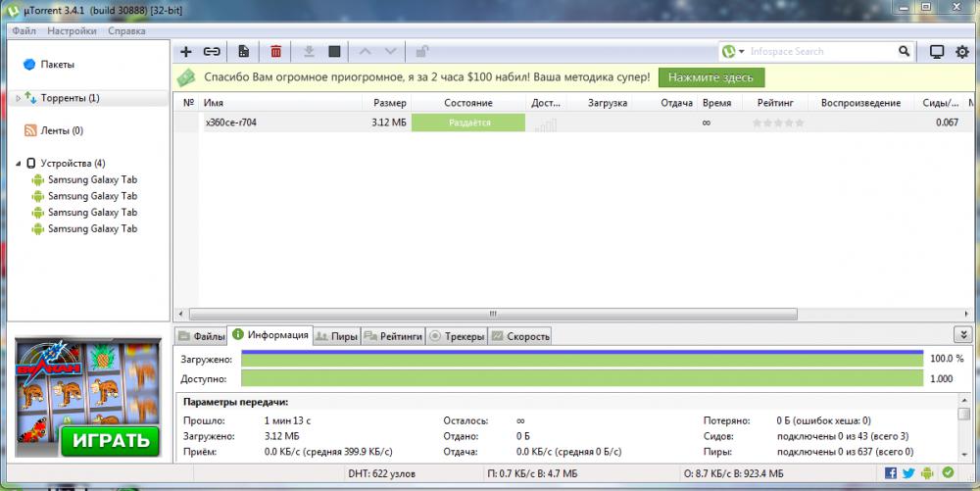Click the scroll-right arrow of horizontal scrollbar

pyautogui.click(x=966, y=314)
